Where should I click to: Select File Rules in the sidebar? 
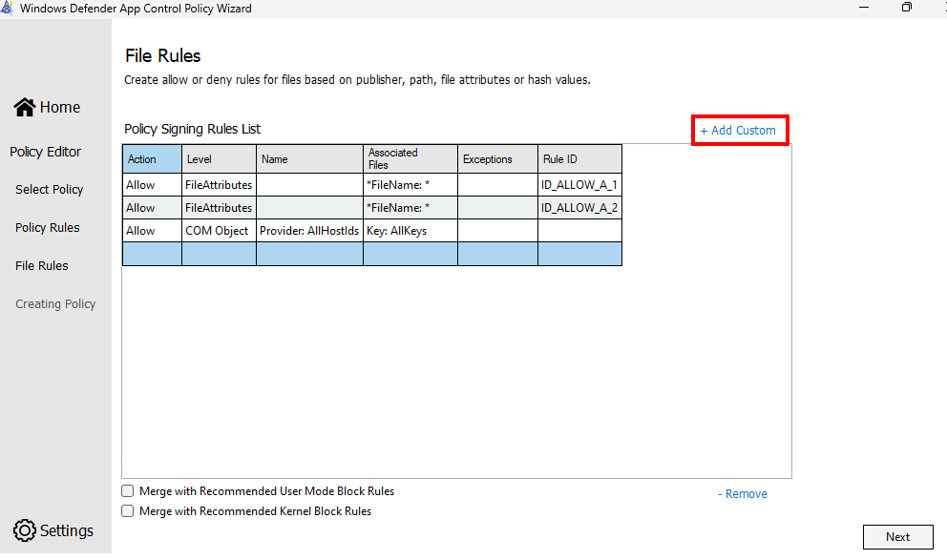click(42, 266)
